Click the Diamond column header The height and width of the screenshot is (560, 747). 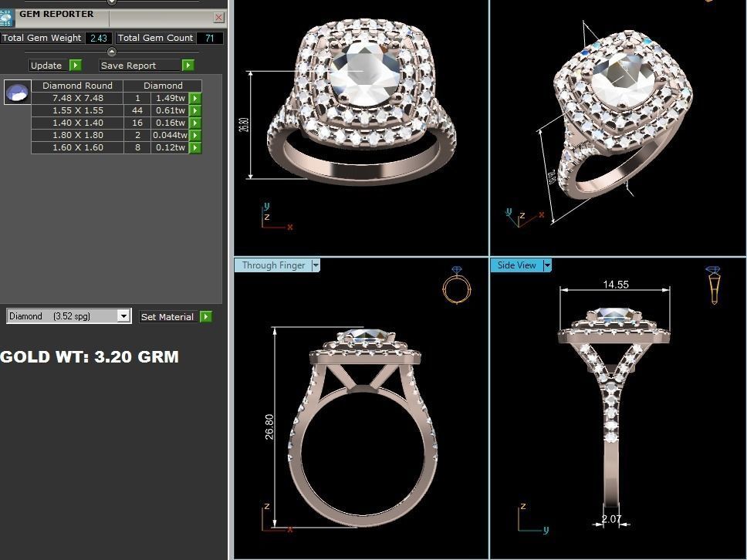[x=163, y=86]
